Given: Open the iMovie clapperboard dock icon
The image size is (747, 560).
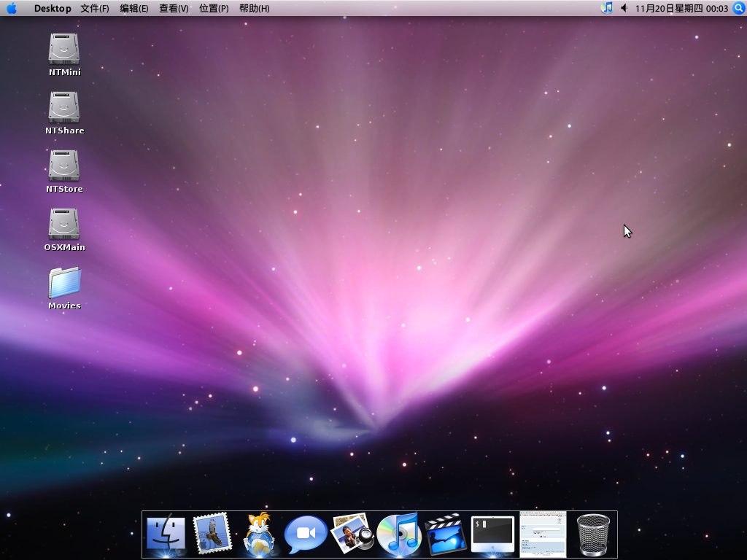Looking at the screenshot, I should [x=446, y=534].
